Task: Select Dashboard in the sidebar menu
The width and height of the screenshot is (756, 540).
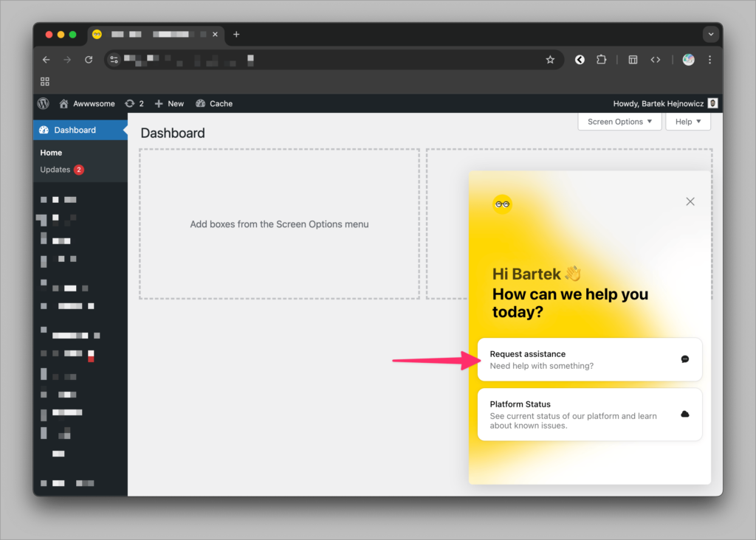Action: point(75,130)
